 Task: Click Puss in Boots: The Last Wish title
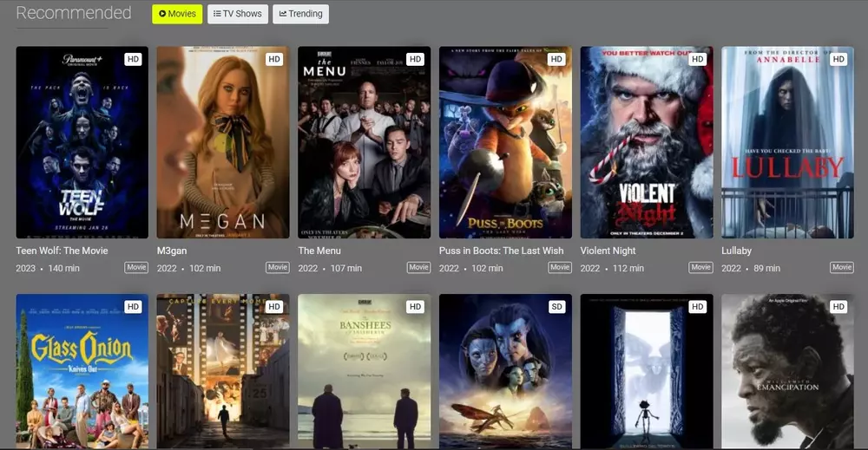pos(501,251)
